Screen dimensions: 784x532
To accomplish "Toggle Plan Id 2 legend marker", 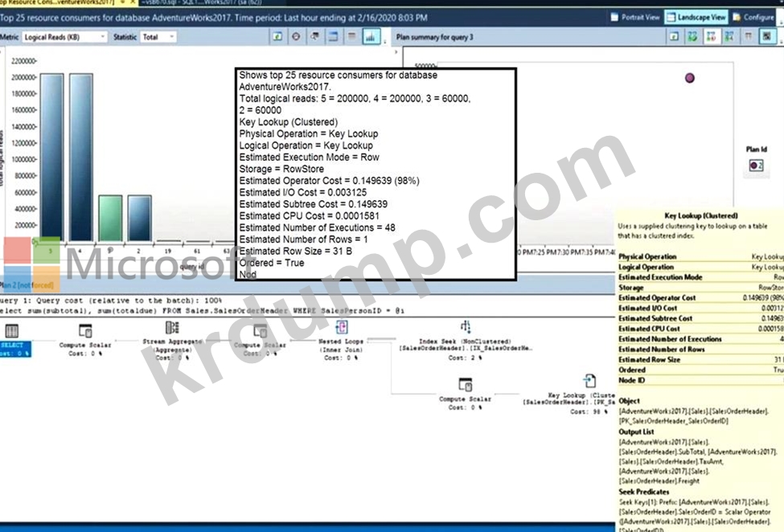I will [756, 164].
